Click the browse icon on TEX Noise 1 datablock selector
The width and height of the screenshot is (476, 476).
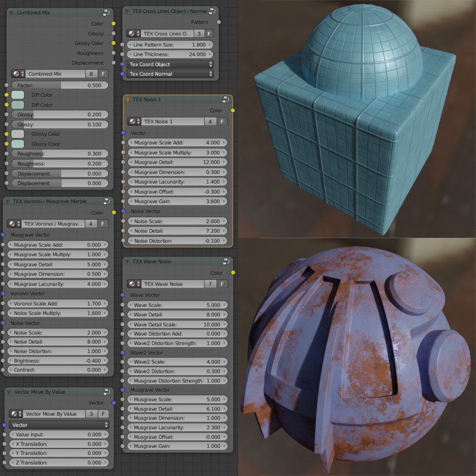tap(132, 121)
